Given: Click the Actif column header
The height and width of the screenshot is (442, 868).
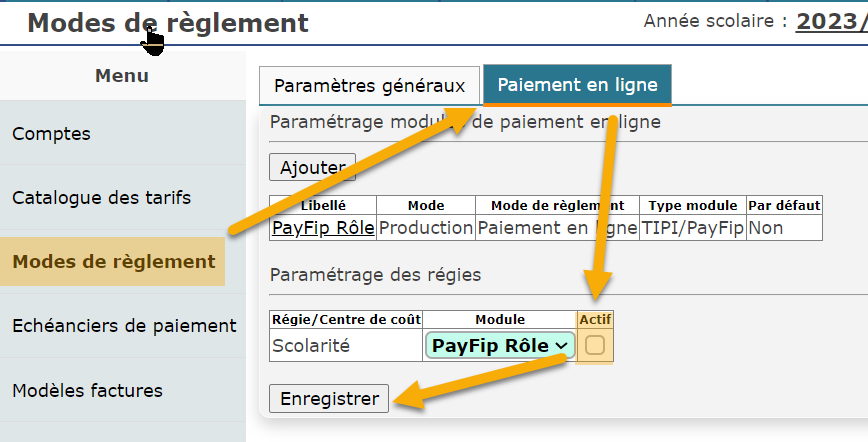Looking at the screenshot, I should [595, 320].
